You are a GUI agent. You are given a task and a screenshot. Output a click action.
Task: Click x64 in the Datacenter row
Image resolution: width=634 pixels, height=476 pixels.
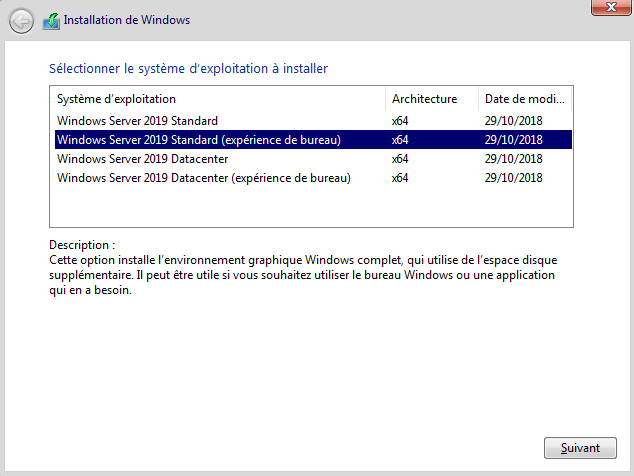[400, 159]
